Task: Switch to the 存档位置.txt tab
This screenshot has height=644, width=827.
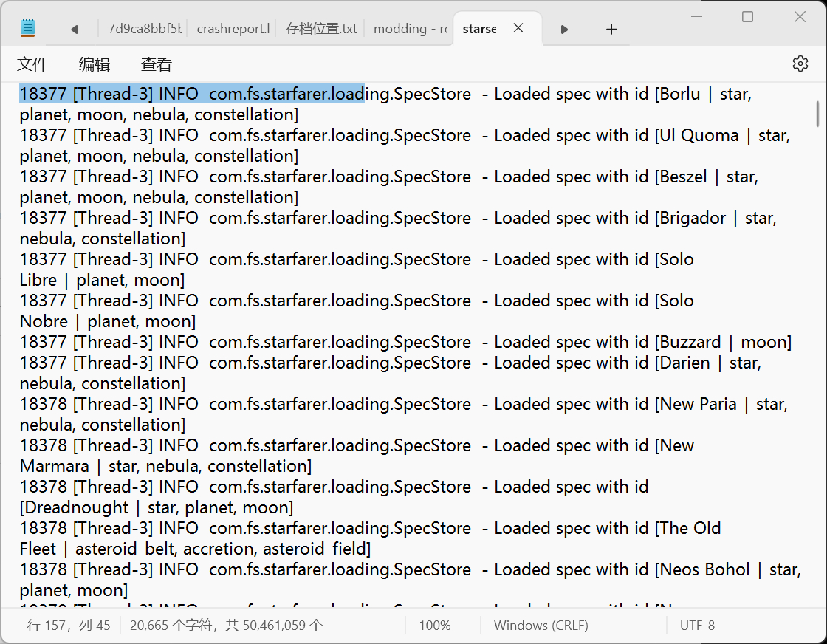Action: click(x=321, y=29)
